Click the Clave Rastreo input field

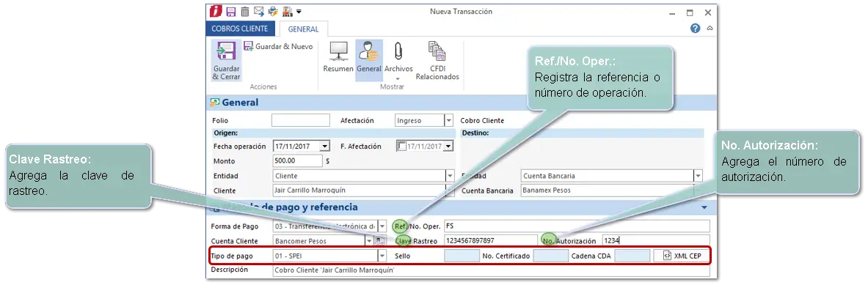point(490,241)
